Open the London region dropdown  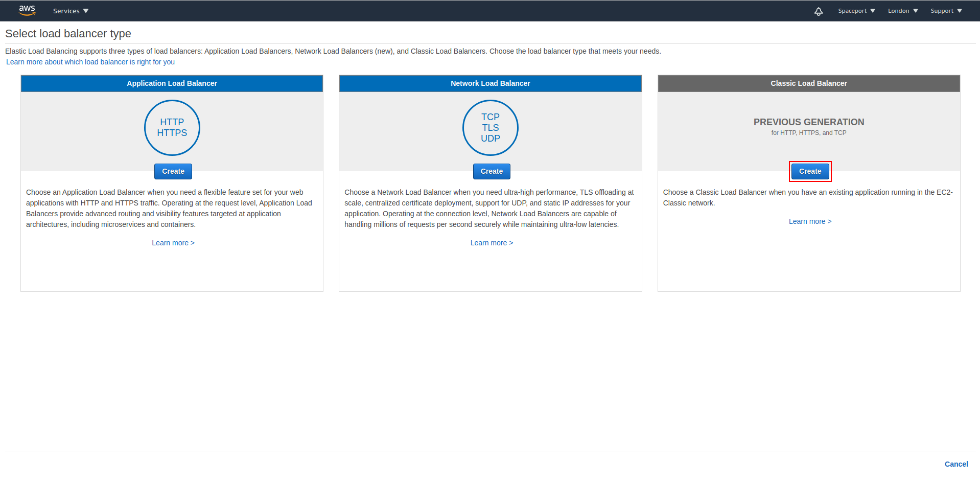[x=903, y=11]
